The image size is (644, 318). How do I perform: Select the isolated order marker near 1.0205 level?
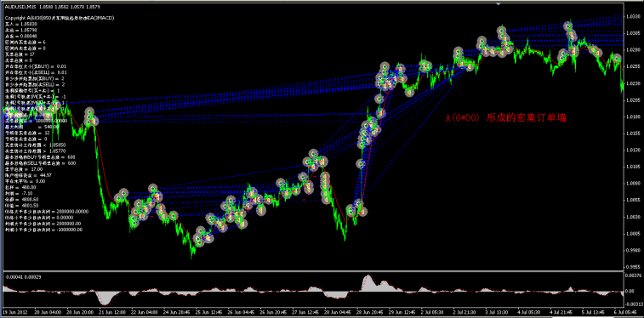coord(379,99)
